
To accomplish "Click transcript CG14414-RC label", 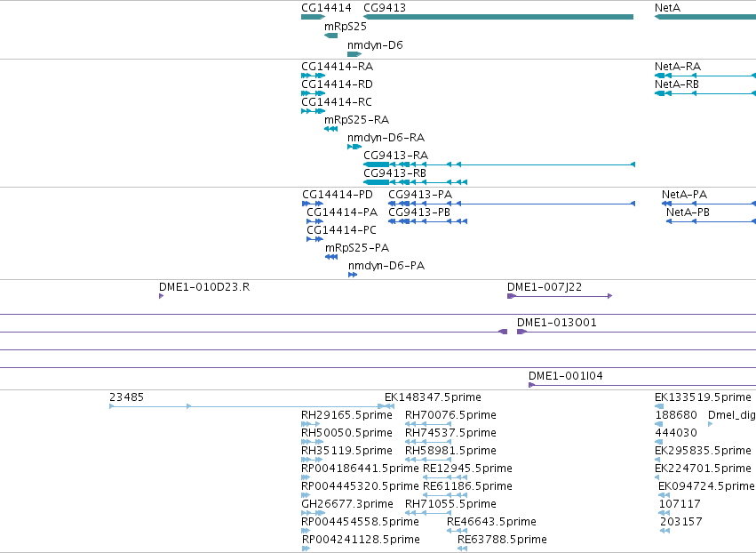I will tap(337, 102).
